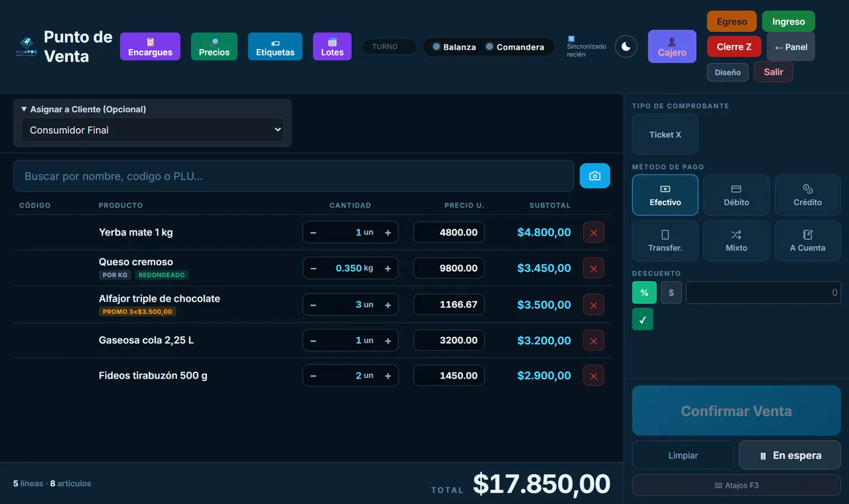Increase Yerba mate quantity with plus
The image size is (849, 504).
(388, 233)
